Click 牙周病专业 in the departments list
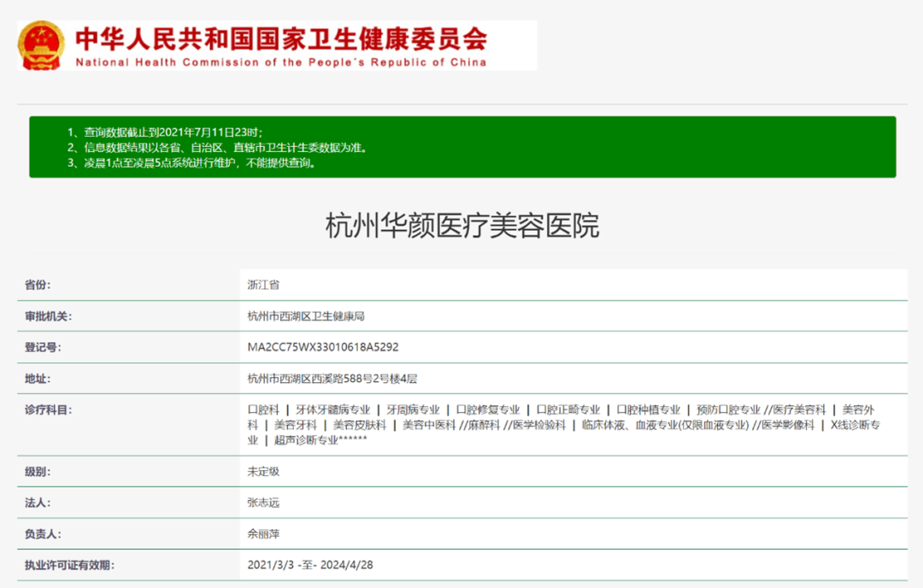The image size is (923, 588). [413, 409]
